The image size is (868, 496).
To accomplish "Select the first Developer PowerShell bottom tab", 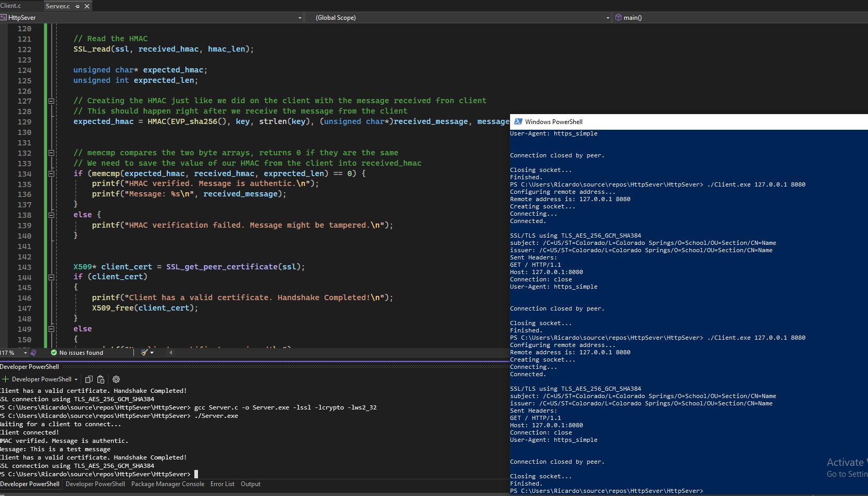I will (30, 484).
